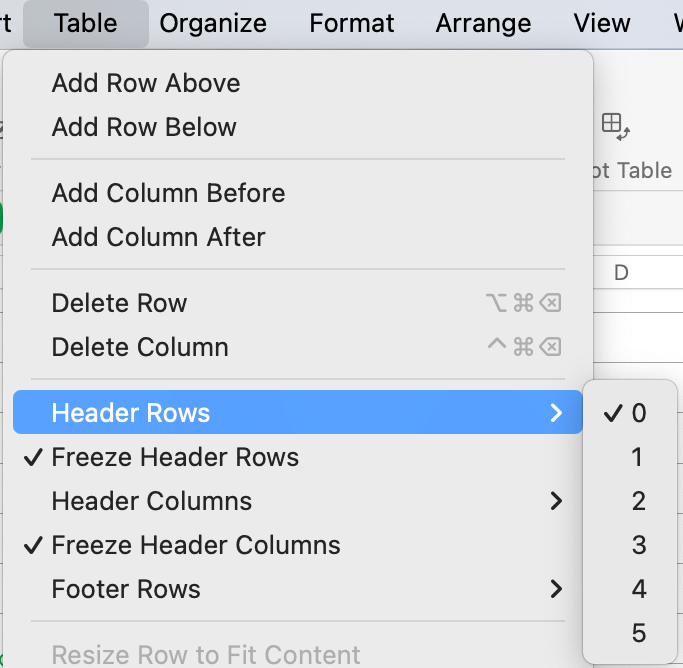Set header rows to 5
683x668 pixels.
point(638,633)
